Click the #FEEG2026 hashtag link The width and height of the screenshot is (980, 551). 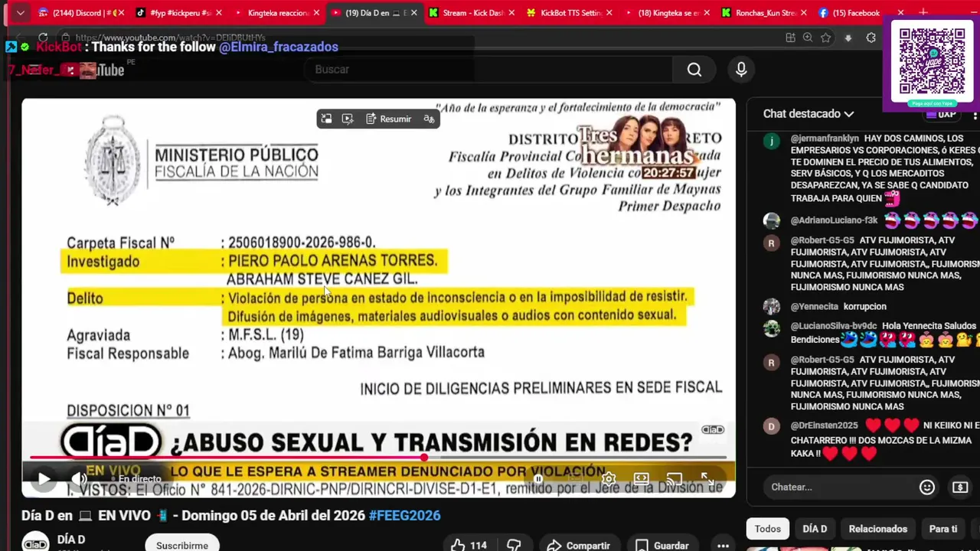pos(404,515)
